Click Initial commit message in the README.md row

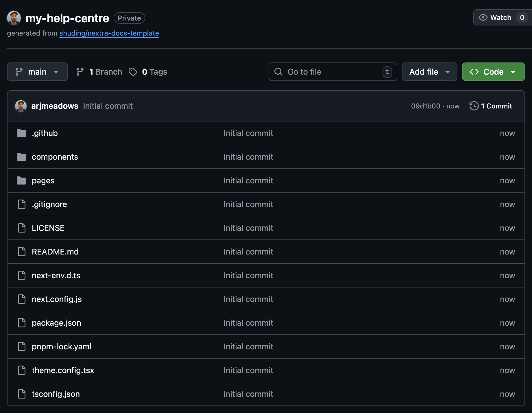click(x=248, y=252)
